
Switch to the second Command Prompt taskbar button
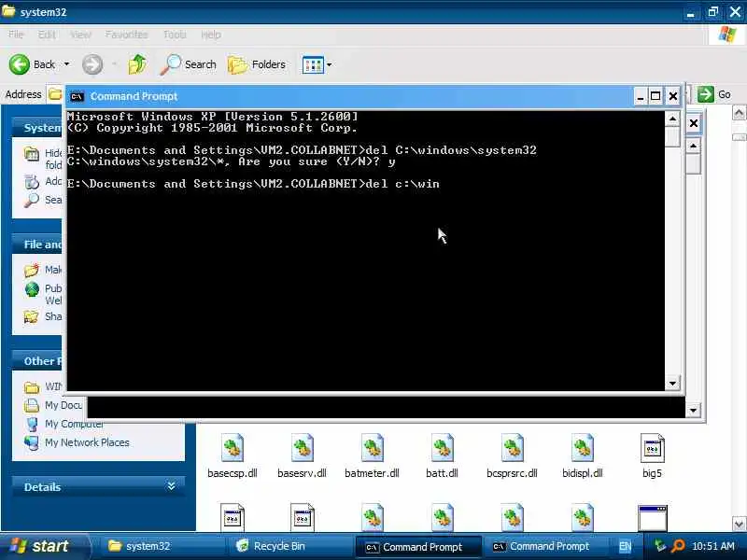click(x=545, y=546)
